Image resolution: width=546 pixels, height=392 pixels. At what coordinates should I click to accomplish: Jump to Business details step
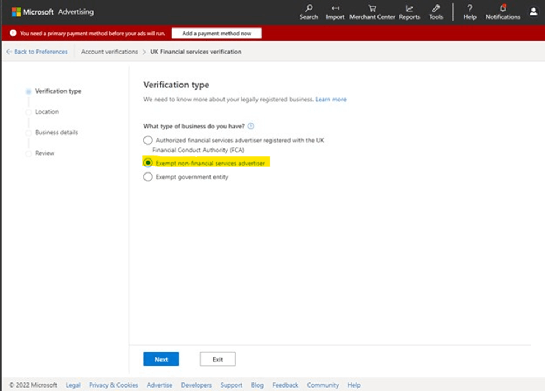tap(57, 133)
